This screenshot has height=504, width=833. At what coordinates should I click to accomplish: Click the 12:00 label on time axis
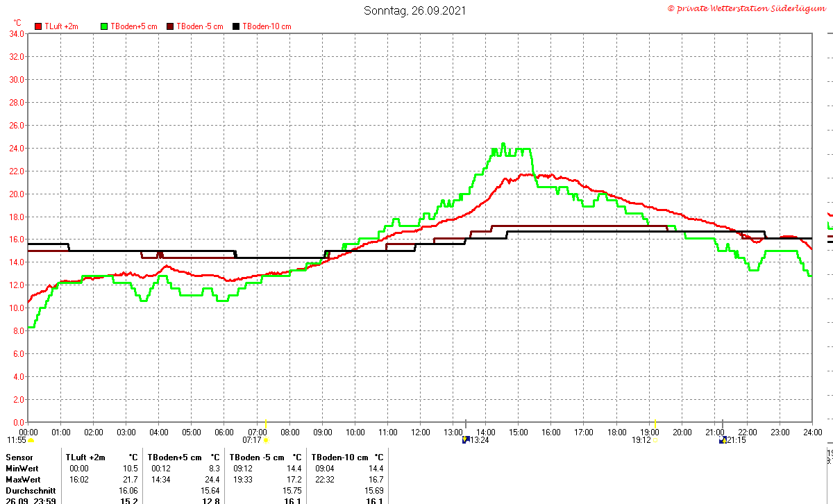click(421, 432)
